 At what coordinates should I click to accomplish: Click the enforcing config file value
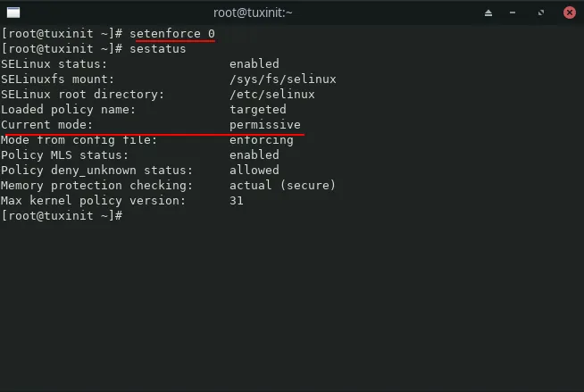click(261, 140)
